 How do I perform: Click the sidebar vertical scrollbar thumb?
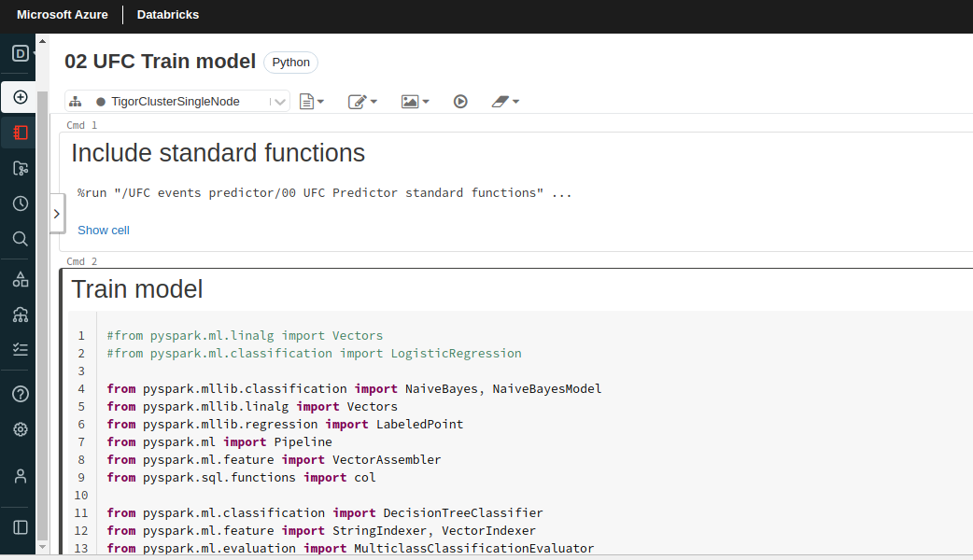pyautogui.click(x=42, y=316)
